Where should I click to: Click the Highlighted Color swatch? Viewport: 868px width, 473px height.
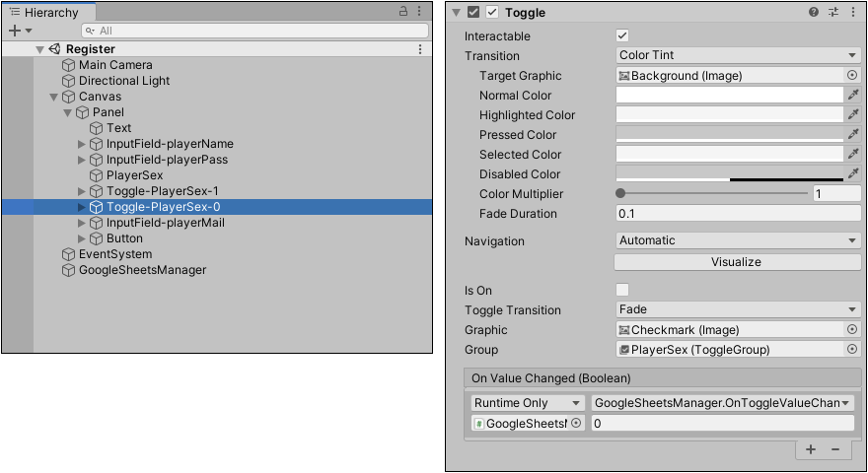click(729, 115)
